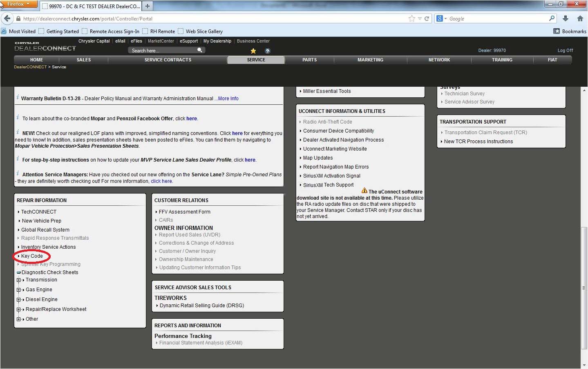588x369 pixels.
Task: Open the SiriusXM Tech Support link
Action: pyautogui.click(x=329, y=185)
